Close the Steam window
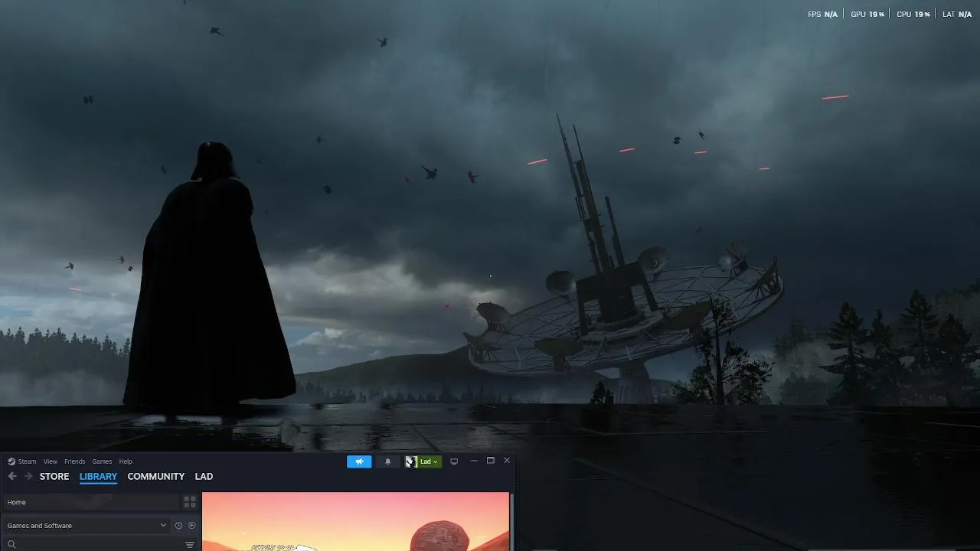Image resolution: width=980 pixels, height=551 pixels. coord(506,461)
